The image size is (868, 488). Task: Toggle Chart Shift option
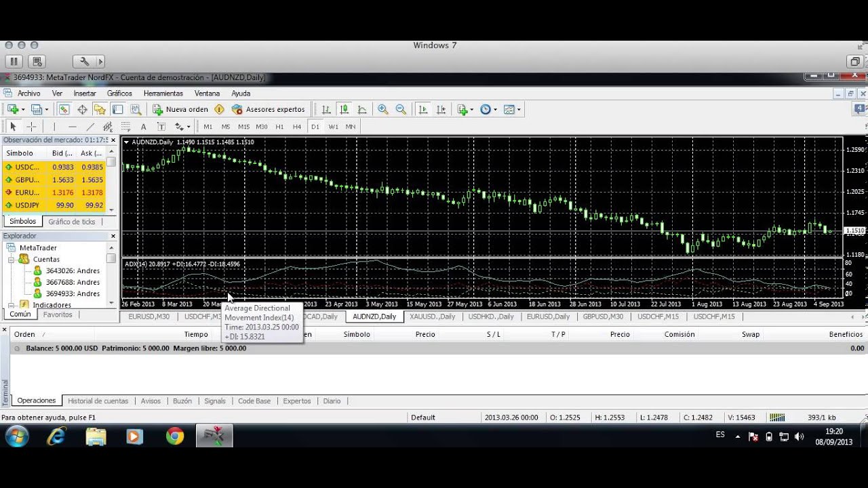tap(441, 109)
